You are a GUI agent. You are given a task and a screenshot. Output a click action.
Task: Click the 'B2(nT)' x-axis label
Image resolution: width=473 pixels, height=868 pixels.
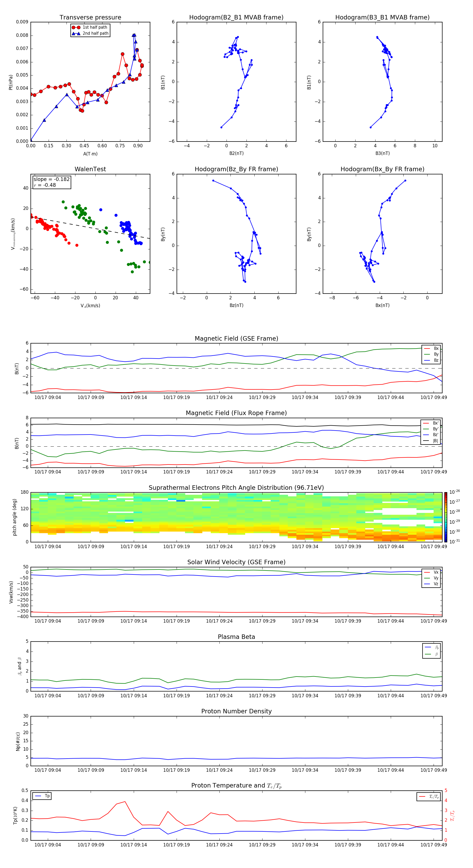236,153
